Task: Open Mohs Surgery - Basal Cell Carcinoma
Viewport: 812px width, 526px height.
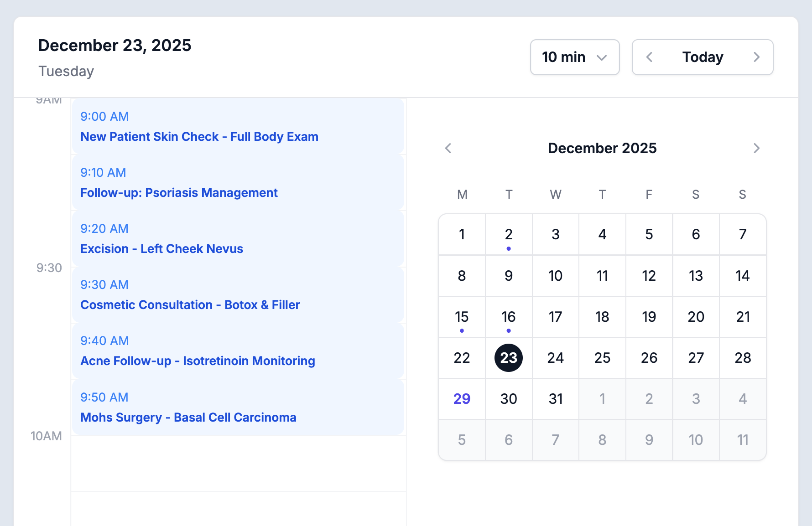Action: 238,407
